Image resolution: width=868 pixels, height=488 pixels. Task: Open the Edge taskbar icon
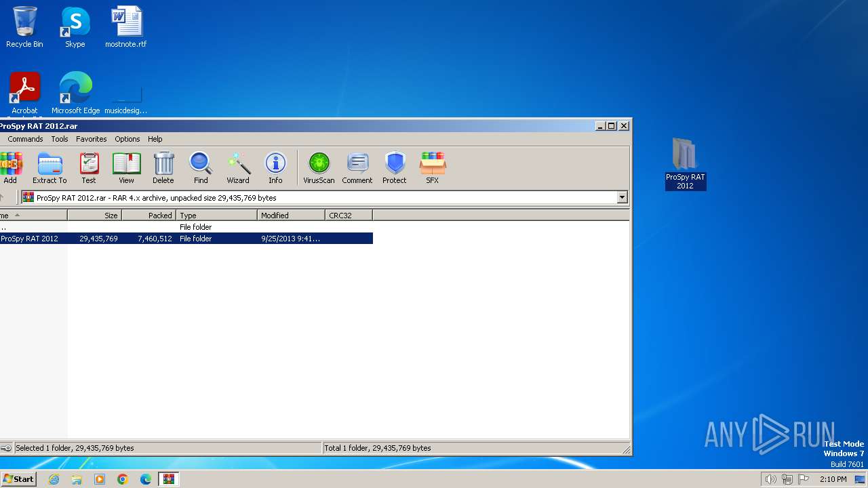pyautogui.click(x=146, y=479)
